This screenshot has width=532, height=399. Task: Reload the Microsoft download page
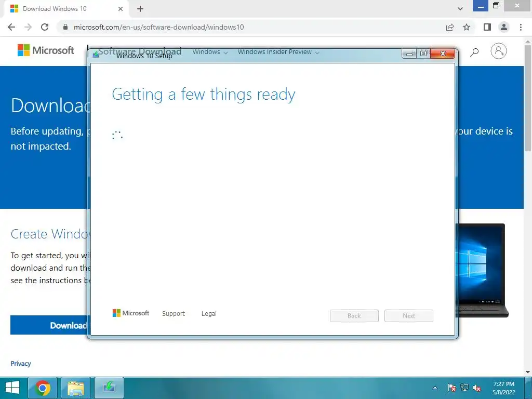tap(45, 27)
